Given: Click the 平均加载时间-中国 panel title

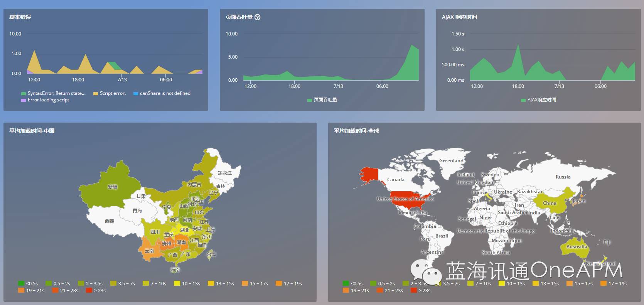Looking at the screenshot, I should [x=32, y=131].
